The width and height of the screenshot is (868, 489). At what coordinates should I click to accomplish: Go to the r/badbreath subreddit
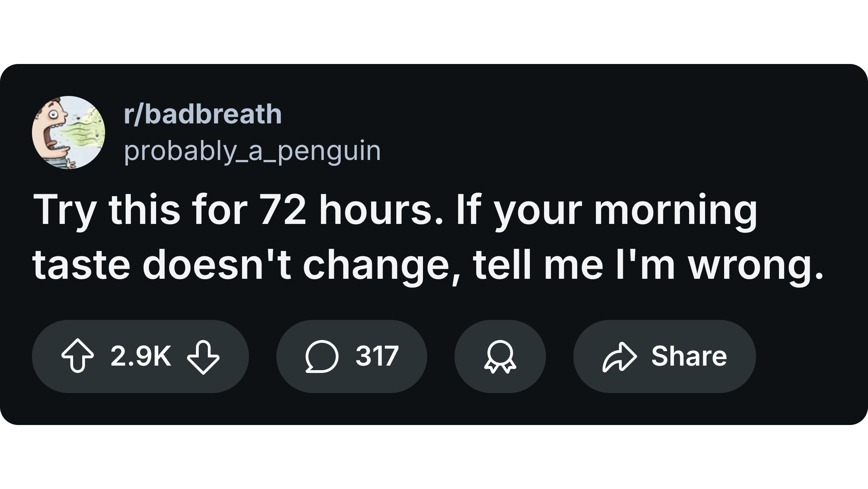tap(203, 113)
